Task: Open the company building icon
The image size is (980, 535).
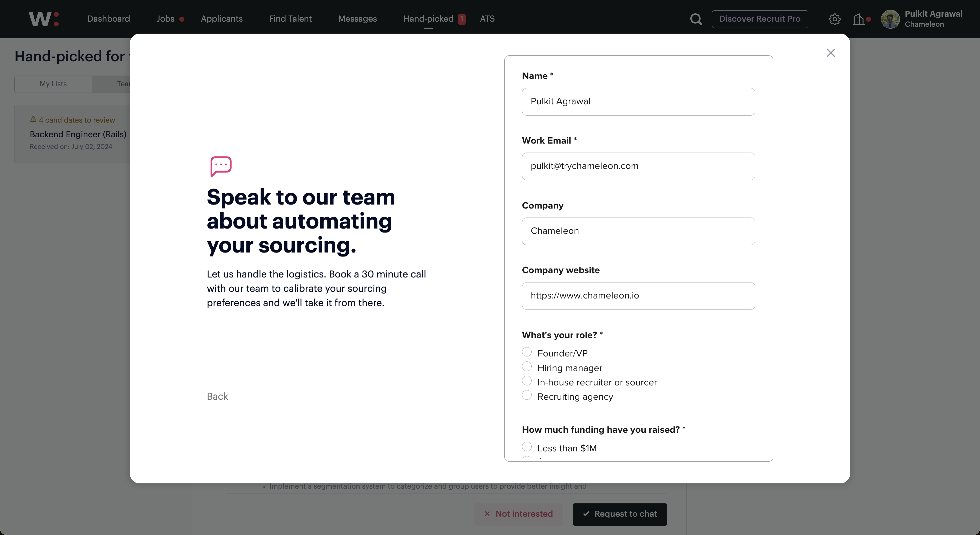Action: coord(859,19)
